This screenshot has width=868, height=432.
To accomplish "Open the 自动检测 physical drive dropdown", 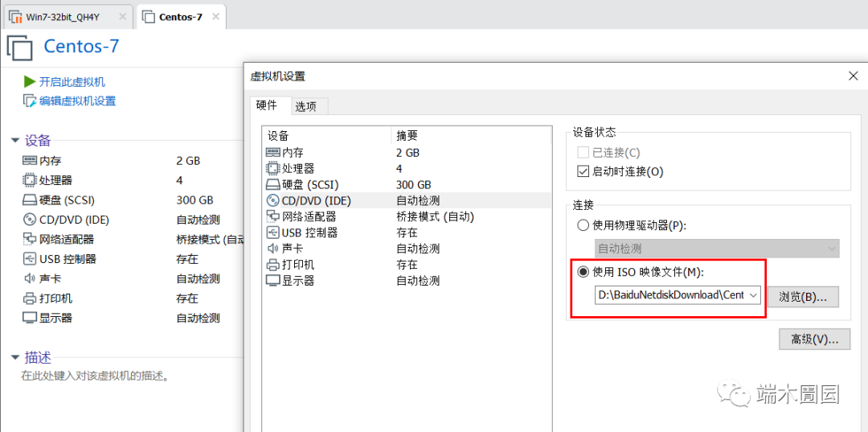I will (717, 249).
